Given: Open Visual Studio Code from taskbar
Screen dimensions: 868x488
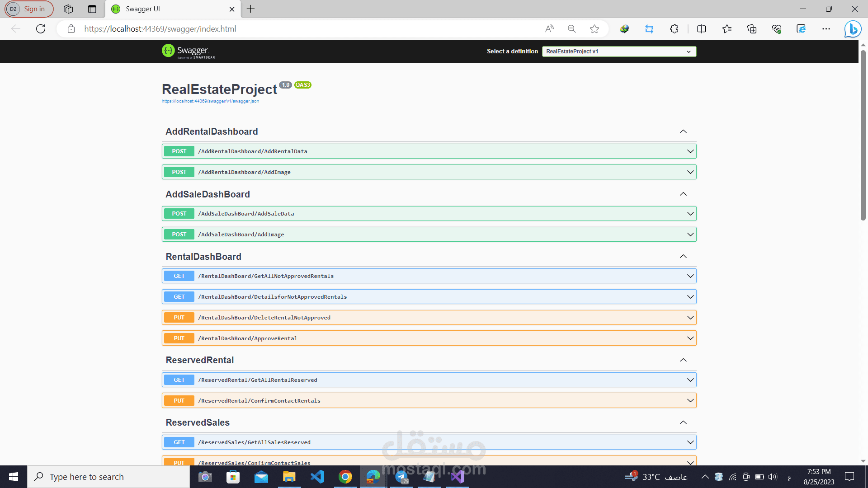Looking at the screenshot, I should click(x=317, y=477).
